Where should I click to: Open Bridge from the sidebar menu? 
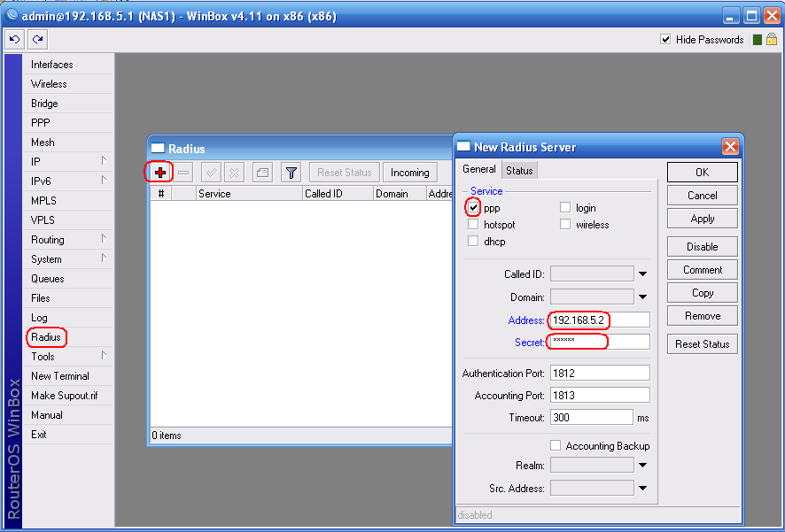pos(68,104)
